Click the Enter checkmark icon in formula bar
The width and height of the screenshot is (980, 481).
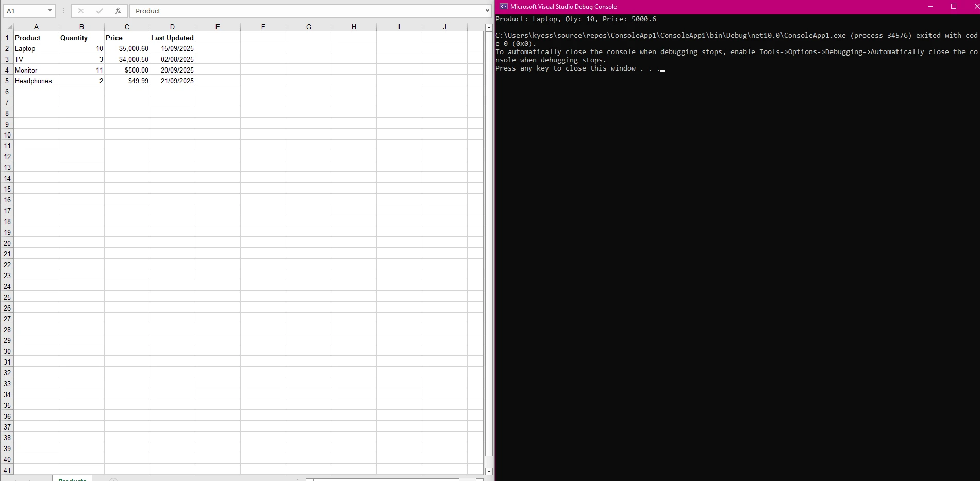99,11
